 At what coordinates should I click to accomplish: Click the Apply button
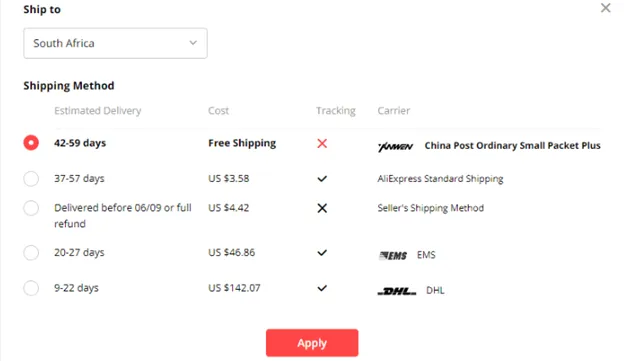click(312, 343)
